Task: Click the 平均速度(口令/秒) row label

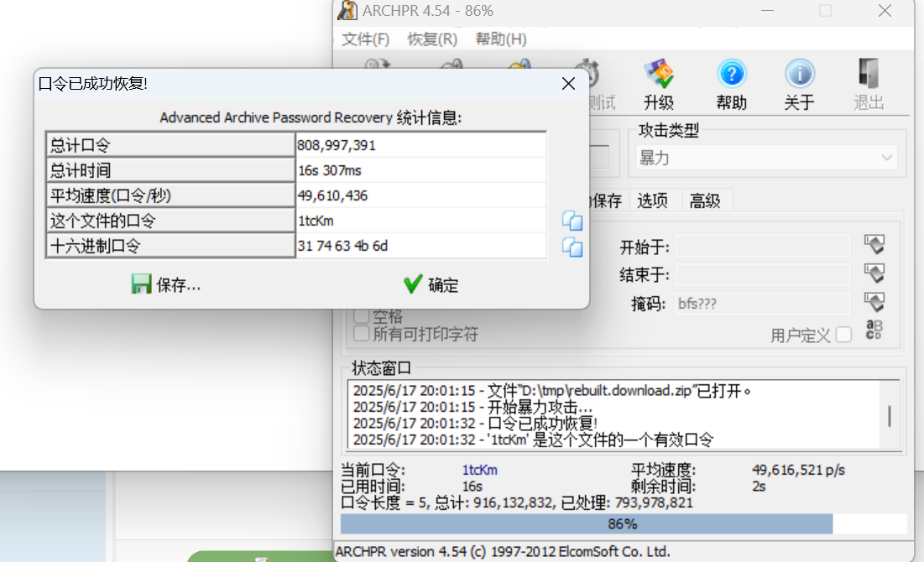Action: (x=170, y=195)
